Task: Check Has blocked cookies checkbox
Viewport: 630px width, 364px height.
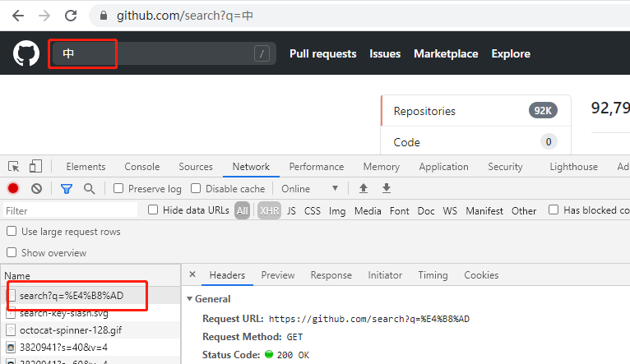Action: pyautogui.click(x=554, y=210)
